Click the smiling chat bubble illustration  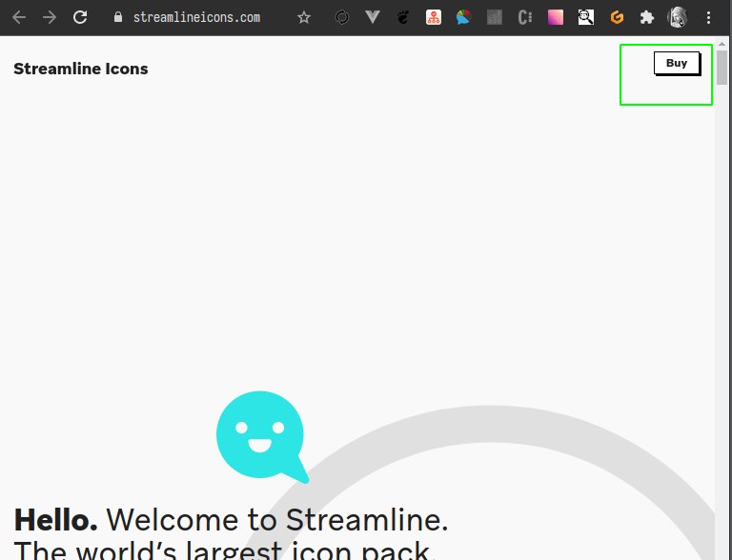click(262, 437)
